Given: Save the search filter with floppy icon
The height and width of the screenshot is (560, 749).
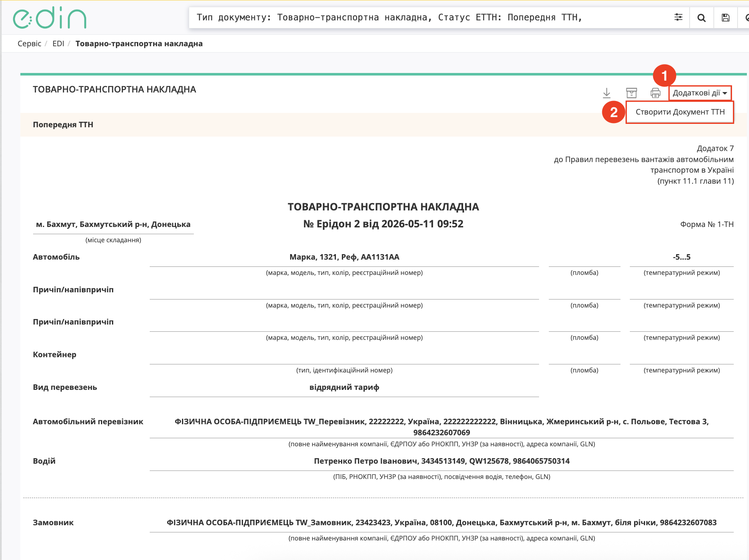Looking at the screenshot, I should [x=726, y=18].
